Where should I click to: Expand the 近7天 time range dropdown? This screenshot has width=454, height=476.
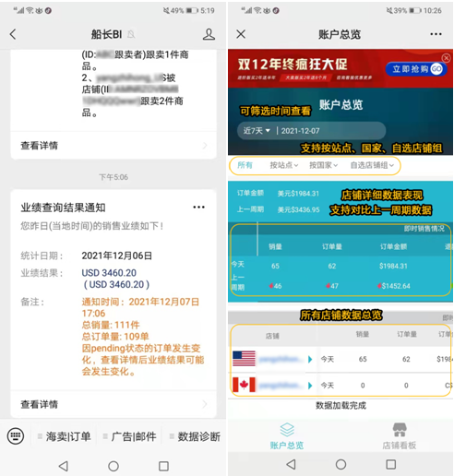257,131
